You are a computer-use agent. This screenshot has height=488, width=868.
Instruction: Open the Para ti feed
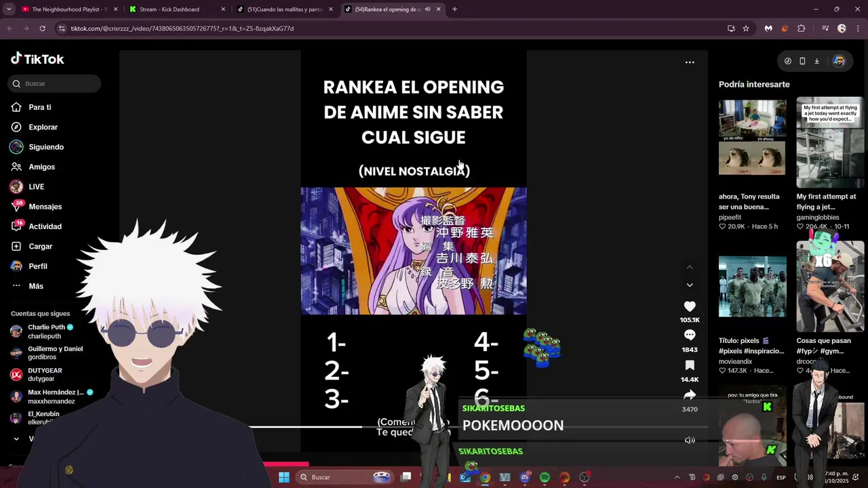39,107
